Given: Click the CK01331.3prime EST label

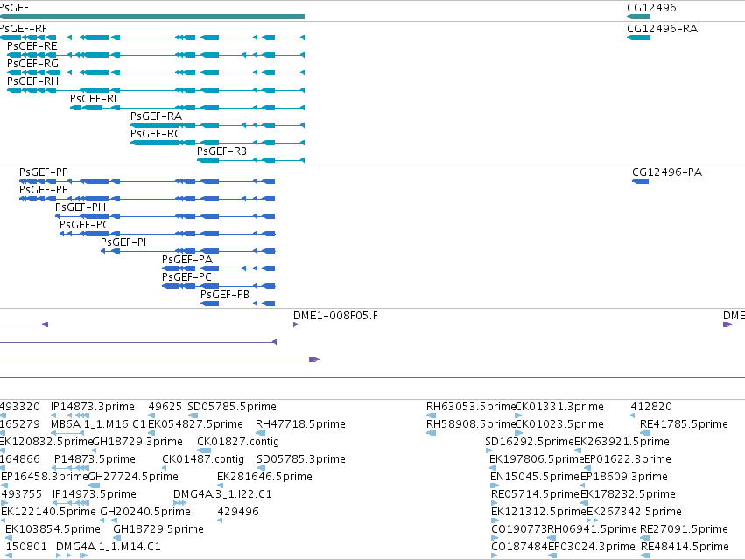Looking at the screenshot, I should pyautogui.click(x=559, y=407).
